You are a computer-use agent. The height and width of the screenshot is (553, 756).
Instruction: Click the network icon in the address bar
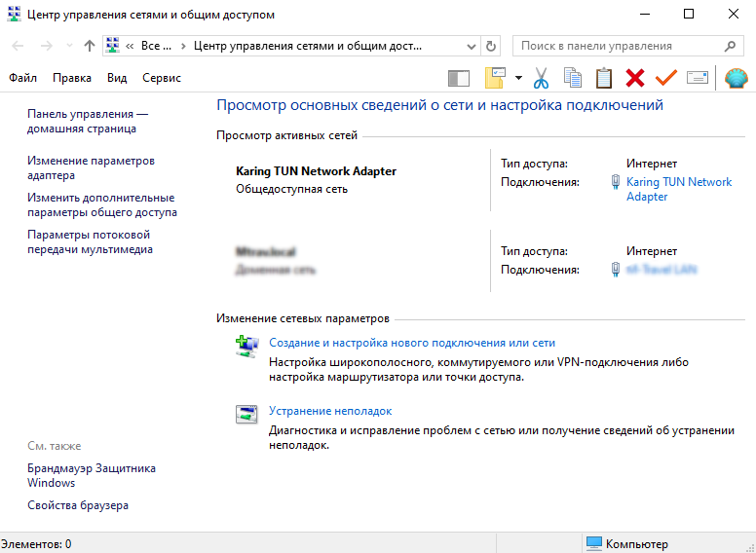[113, 46]
